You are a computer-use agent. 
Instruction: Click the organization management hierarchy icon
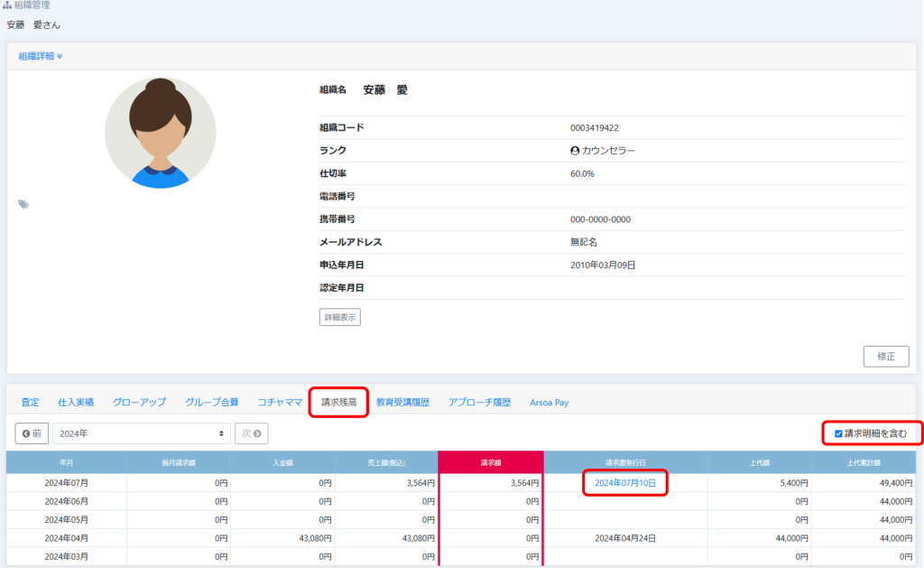8,5
